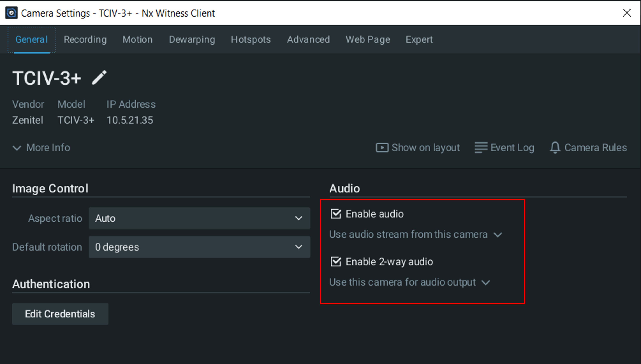Open the Default rotation dropdown
Screen dimensions: 641x364
pyautogui.click(x=199, y=247)
